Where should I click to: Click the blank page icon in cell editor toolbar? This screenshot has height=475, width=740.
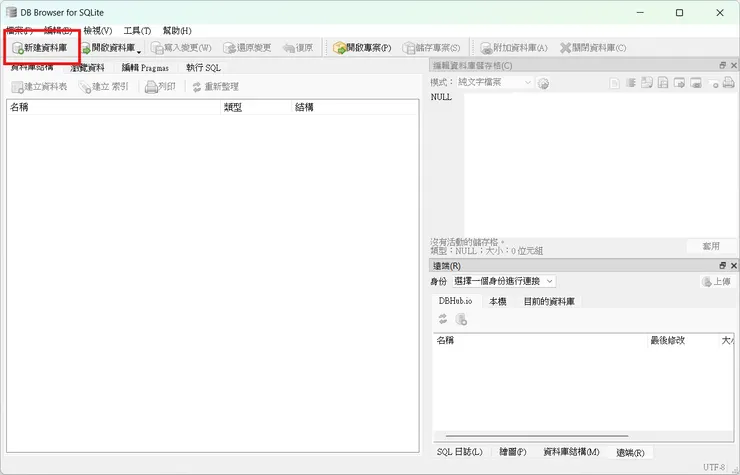click(614, 83)
